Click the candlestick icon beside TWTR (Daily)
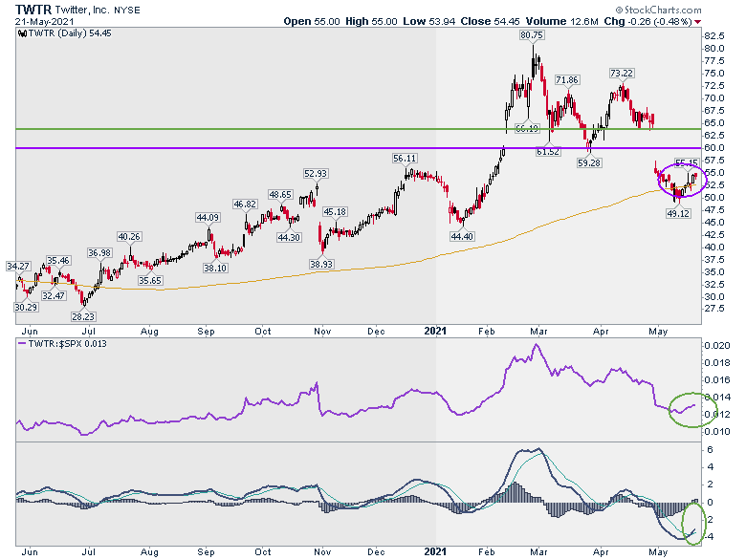746x560 pixels. point(22,33)
